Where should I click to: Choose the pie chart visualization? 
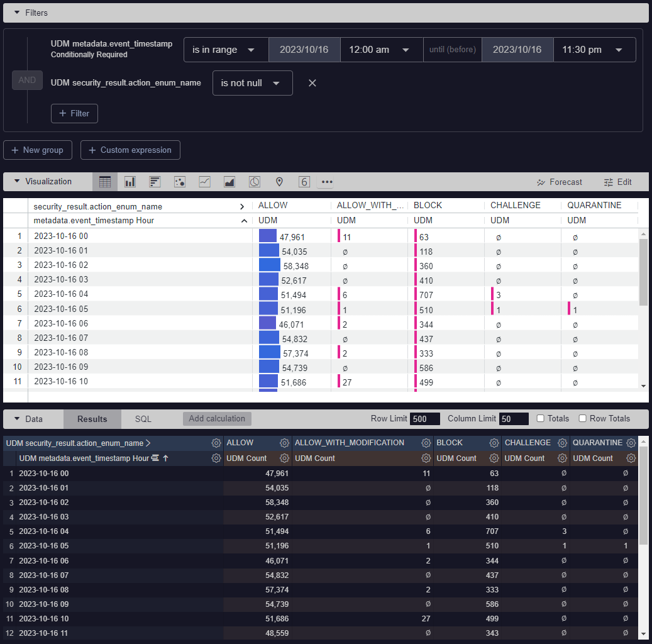pos(254,182)
